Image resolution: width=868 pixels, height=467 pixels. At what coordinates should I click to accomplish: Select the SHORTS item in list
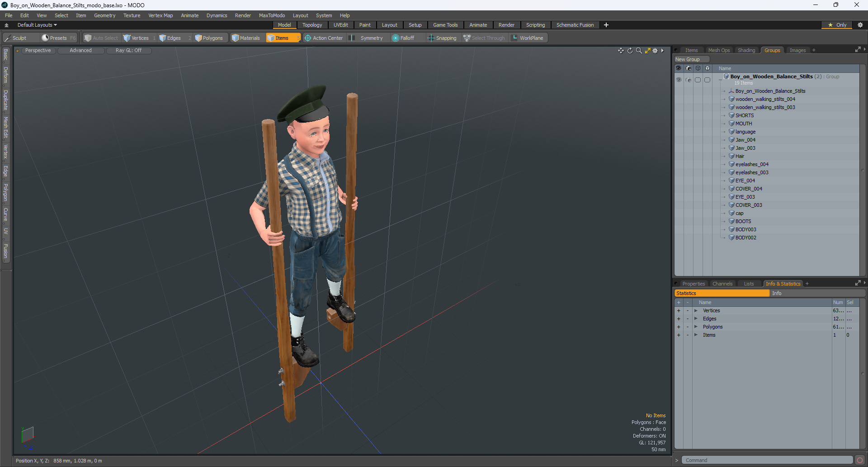pyautogui.click(x=745, y=115)
